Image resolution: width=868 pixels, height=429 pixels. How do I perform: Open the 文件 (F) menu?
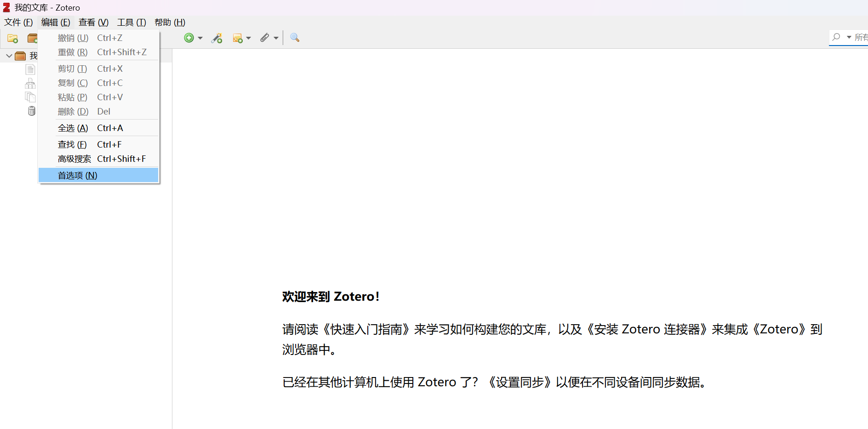pyautogui.click(x=19, y=23)
